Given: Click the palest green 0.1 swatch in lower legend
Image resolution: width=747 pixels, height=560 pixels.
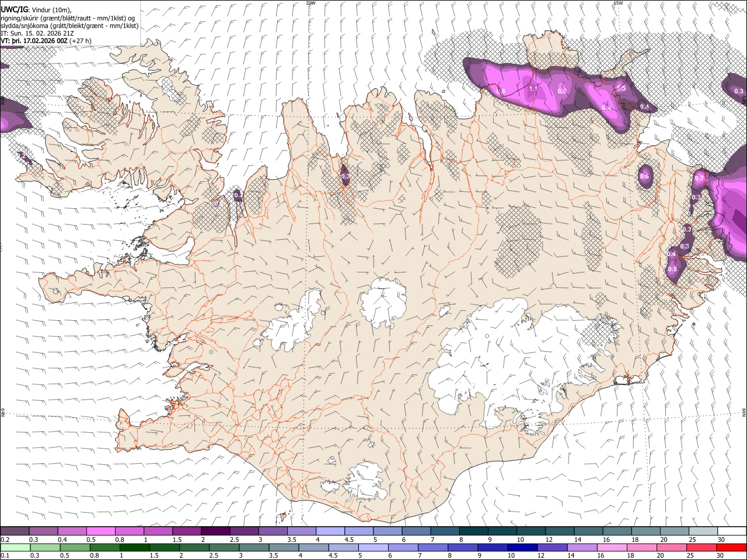Looking at the screenshot, I should coord(15,547).
